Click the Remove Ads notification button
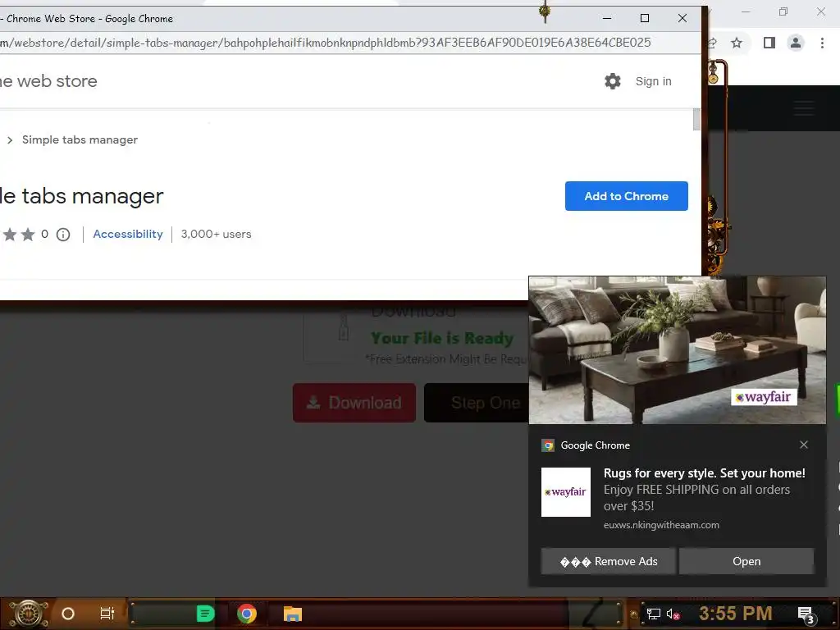840x630 pixels. (x=608, y=561)
